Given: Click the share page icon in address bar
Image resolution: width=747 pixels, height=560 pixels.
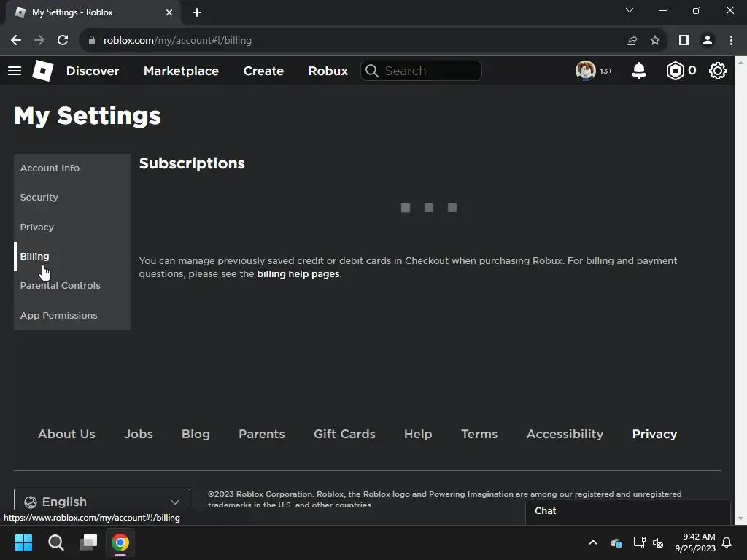Looking at the screenshot, I should click(x=632, y=41).
